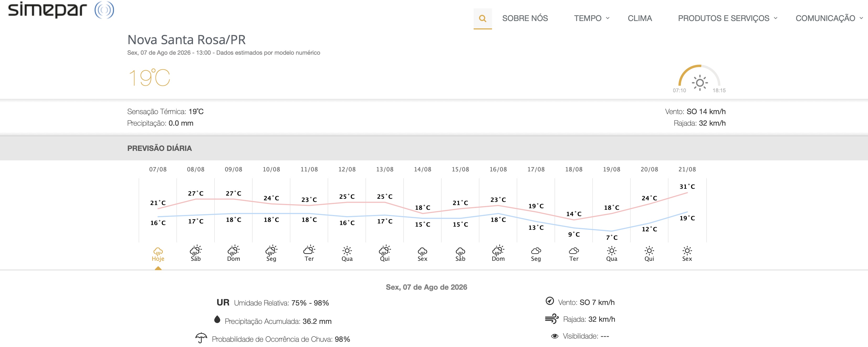Click the current temperature 19°C
This screenshot has width=868, height=347.
(149, 78)
